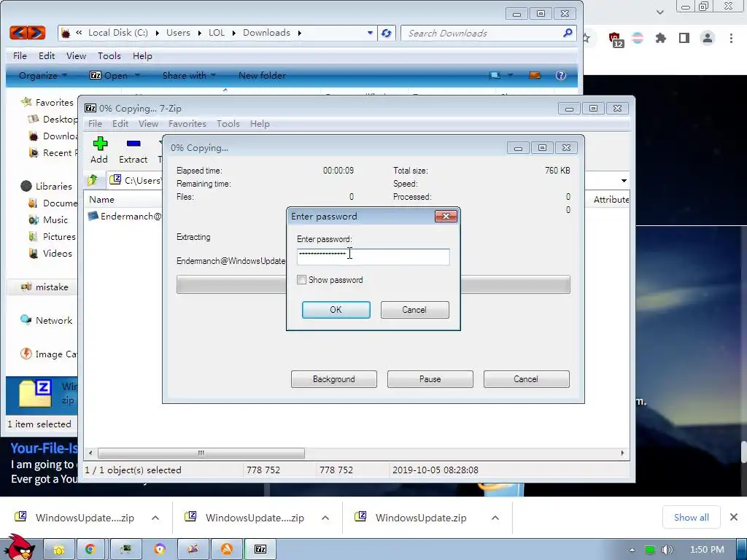Image resolution: width=747 pixels, height=560 pixels.
Task: Expand the 7-Zip address path dropdown
Action: [624, 181]
